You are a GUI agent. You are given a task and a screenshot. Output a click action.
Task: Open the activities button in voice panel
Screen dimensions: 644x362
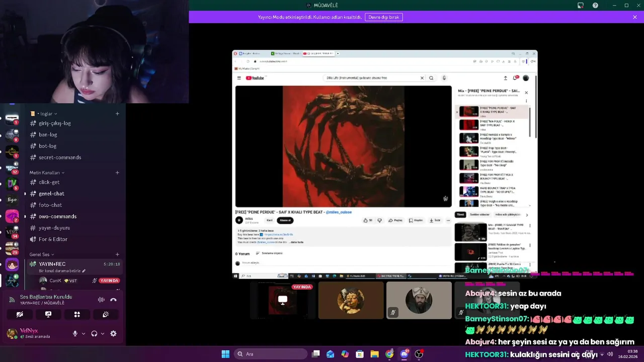[x=77, y=314]
